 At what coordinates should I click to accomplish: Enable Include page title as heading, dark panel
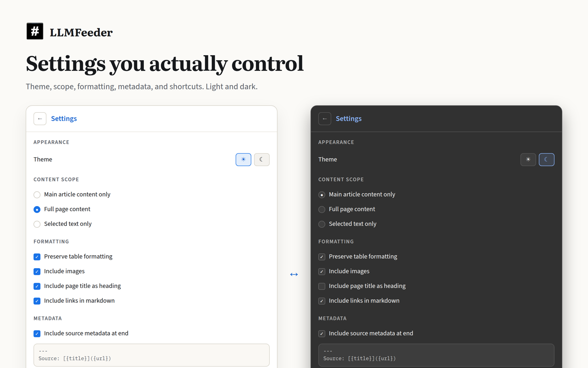point(322,286)
